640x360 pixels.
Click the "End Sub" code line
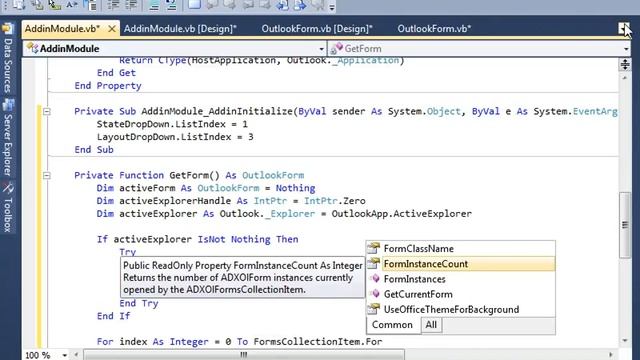(x=94, y=150)
